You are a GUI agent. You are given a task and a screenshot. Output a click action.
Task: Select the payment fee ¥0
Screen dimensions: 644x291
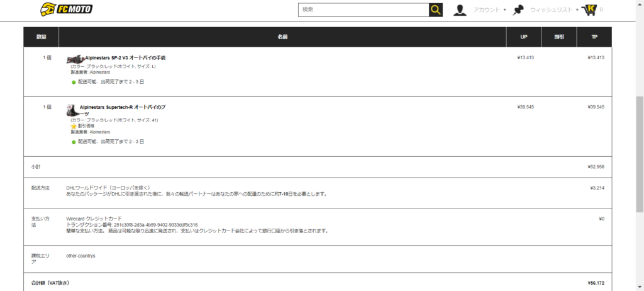click(602, 219)
